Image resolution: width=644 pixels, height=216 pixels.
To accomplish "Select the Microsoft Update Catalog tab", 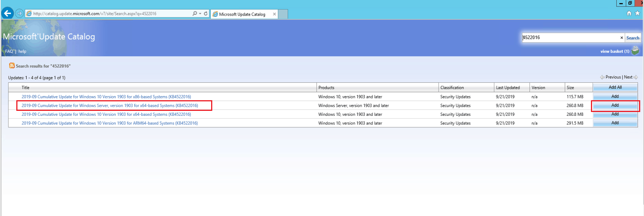I will click(x=242, y=14).
